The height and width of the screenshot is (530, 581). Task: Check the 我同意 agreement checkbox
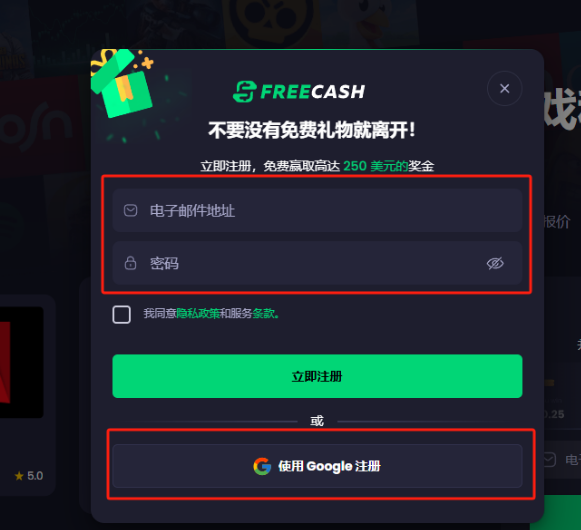(x=122, y=314)
